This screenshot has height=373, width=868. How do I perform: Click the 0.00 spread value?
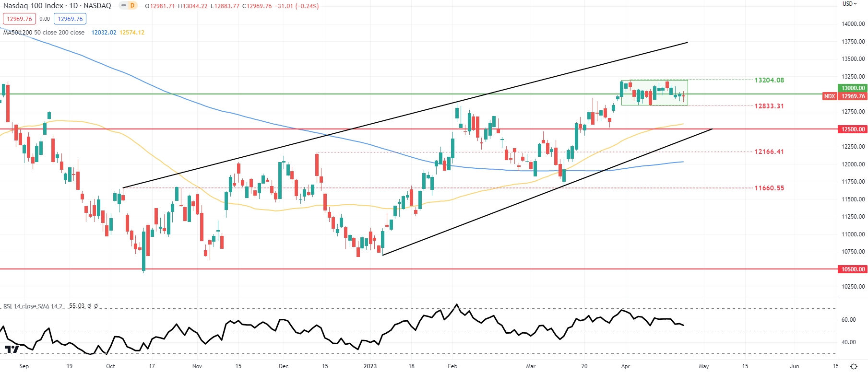tap(45, 19)
